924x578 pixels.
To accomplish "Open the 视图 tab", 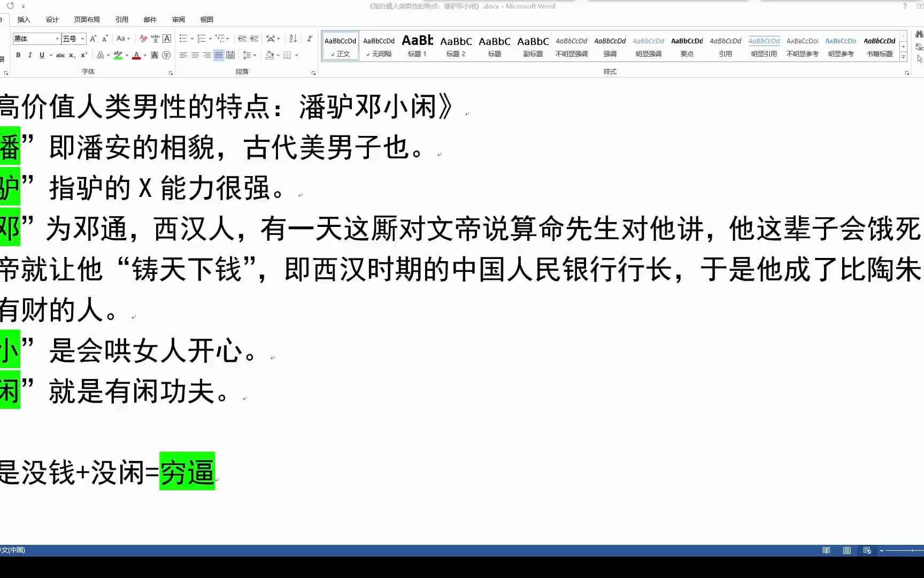I will click(207, 20).
